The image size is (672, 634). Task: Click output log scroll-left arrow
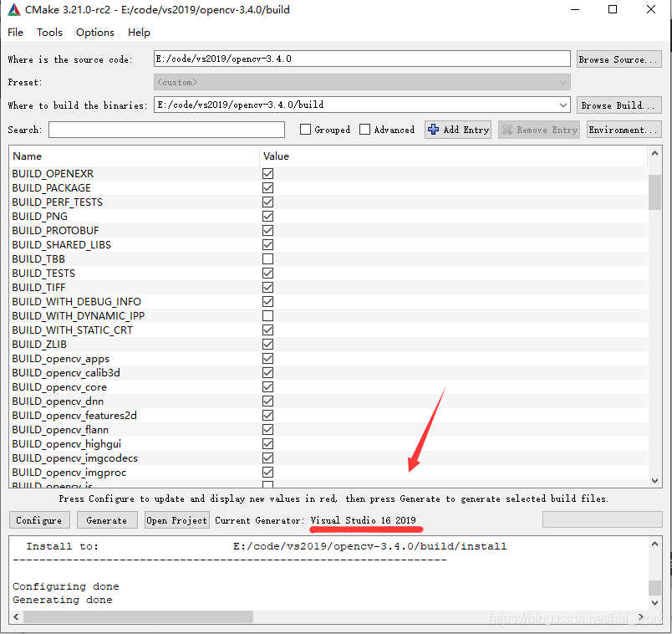[16, 616]
